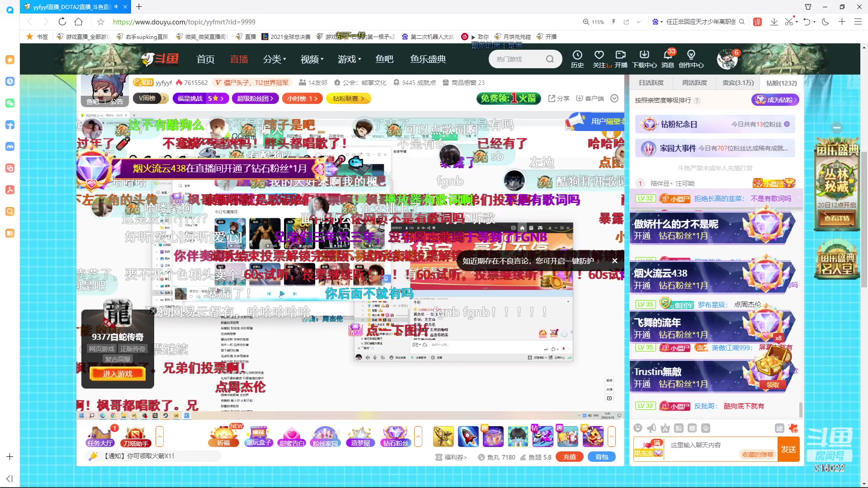This screenshot has height=488, width=868.
Task: Open the 消息 notification bell
Action: click(668, 59)
